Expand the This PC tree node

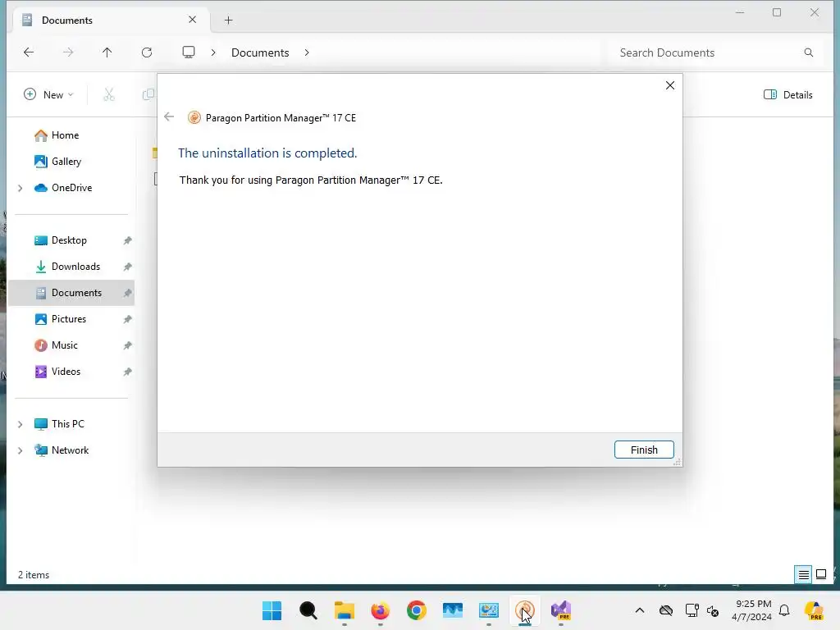pos(21,424)
